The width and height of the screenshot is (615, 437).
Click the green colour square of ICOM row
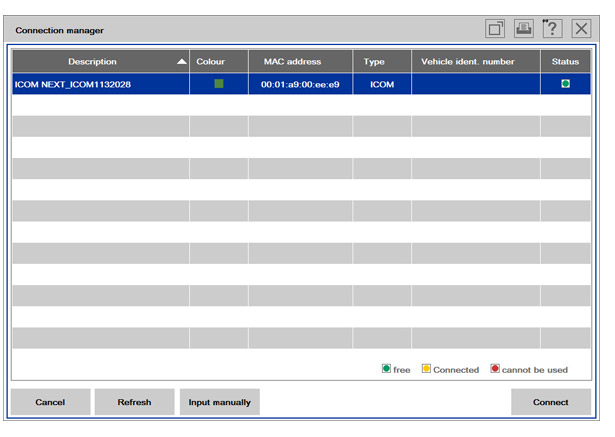click(x=219, y=84)
